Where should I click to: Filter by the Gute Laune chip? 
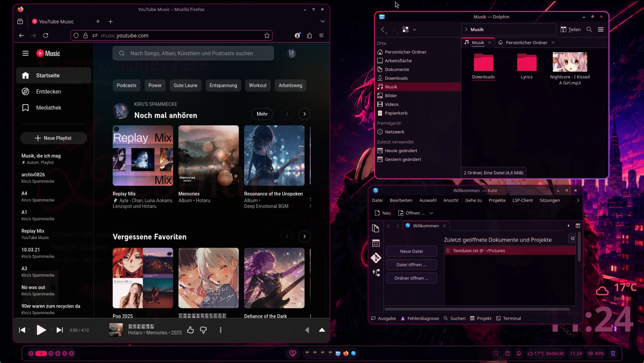(x=185, y=85)
